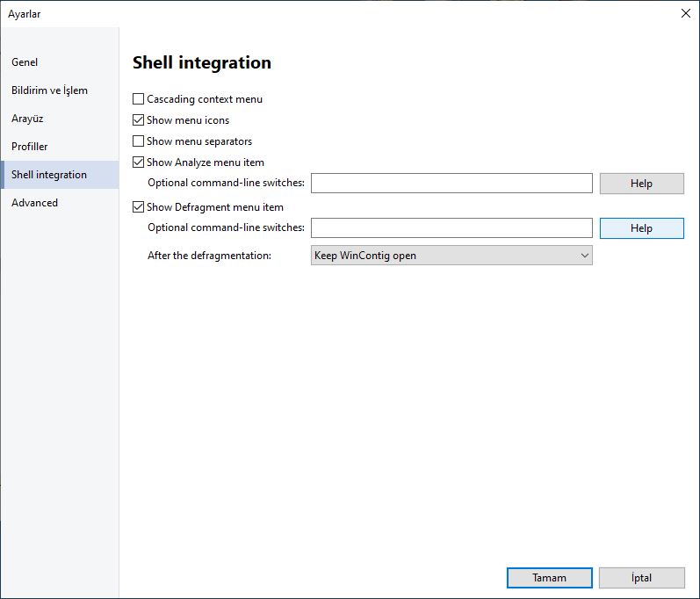Click Help beside Analyze command-line switches

click(641, 184)
